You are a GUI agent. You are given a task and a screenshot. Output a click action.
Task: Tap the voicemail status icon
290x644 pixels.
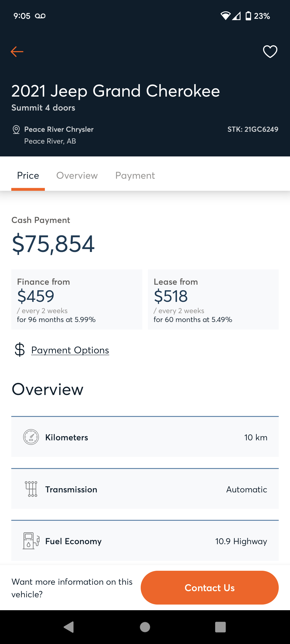[40, 16]
